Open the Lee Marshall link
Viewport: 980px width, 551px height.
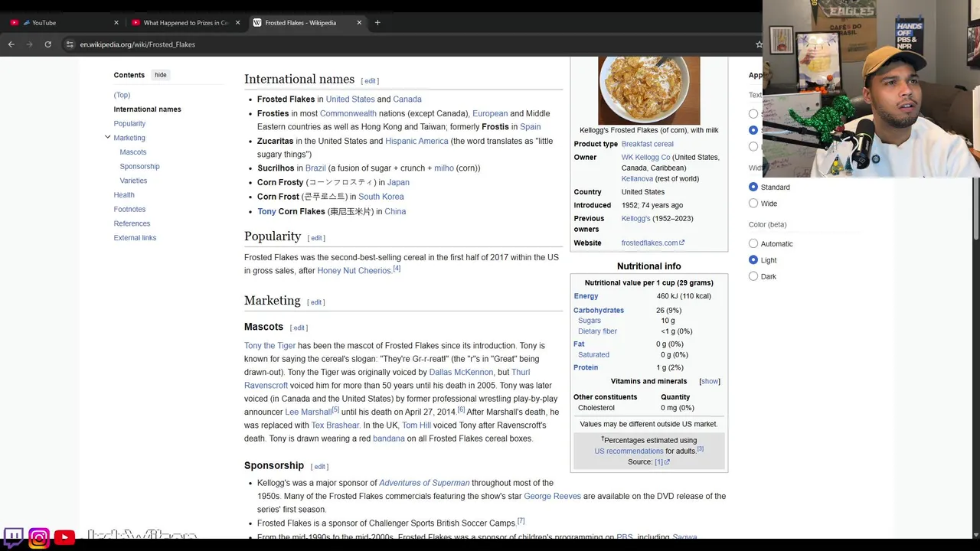coord(308,412)
